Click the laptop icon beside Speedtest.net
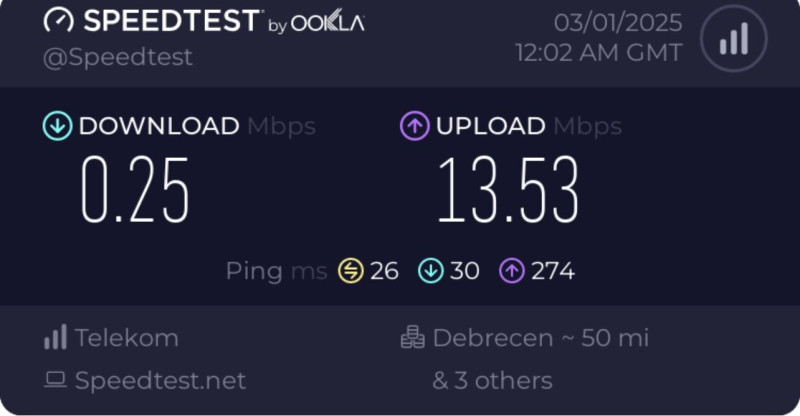The height and width of the screenshot is (416, 800). (55, 380)
